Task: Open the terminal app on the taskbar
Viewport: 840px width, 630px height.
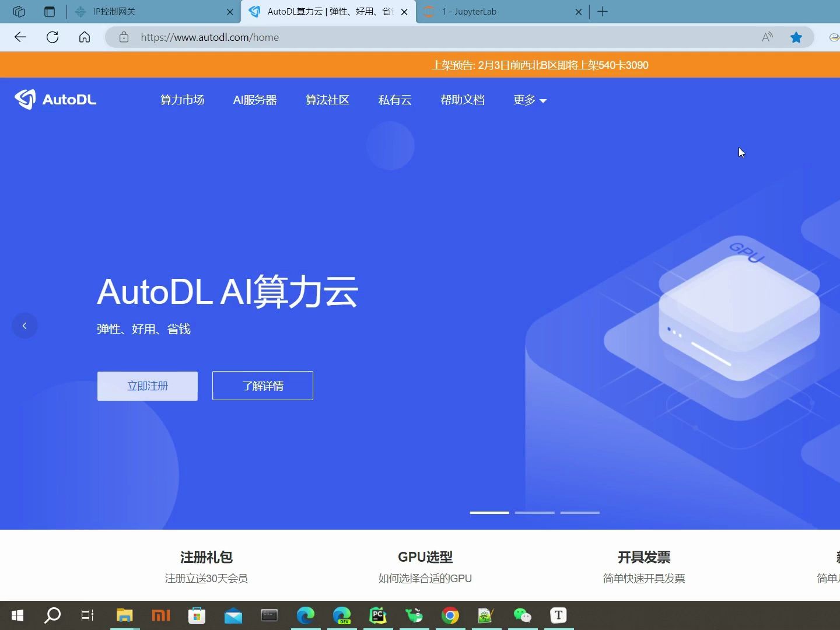Action: [x=269, y=615]
